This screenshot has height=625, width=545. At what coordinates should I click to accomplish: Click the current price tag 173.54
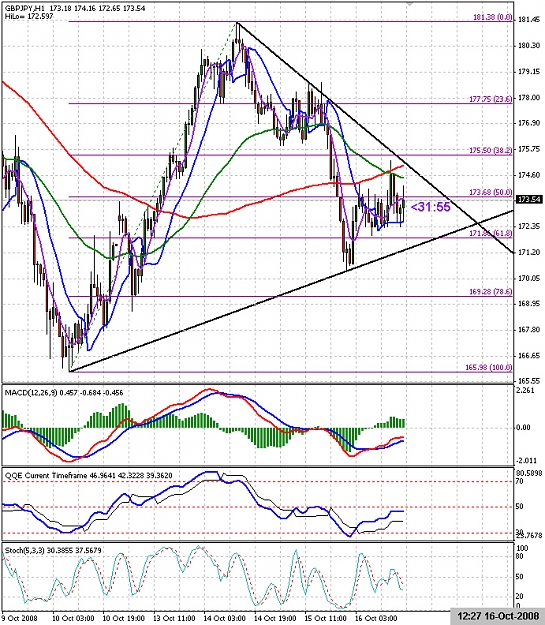(529, 199)
